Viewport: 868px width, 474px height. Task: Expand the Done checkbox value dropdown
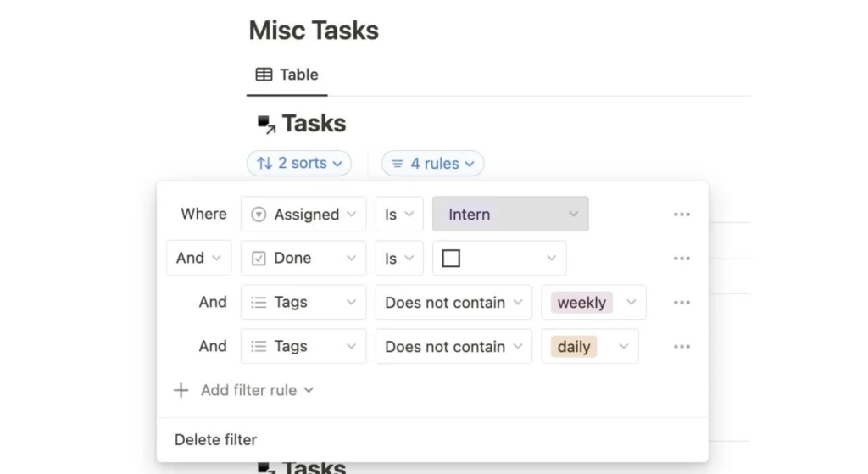coord(499,258)
